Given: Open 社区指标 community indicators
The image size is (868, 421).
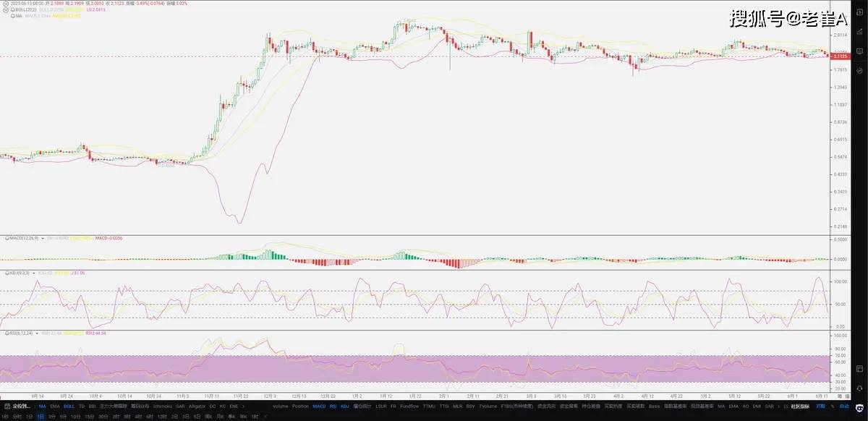Looking at the screenshot, I should (x=800, y=407).
